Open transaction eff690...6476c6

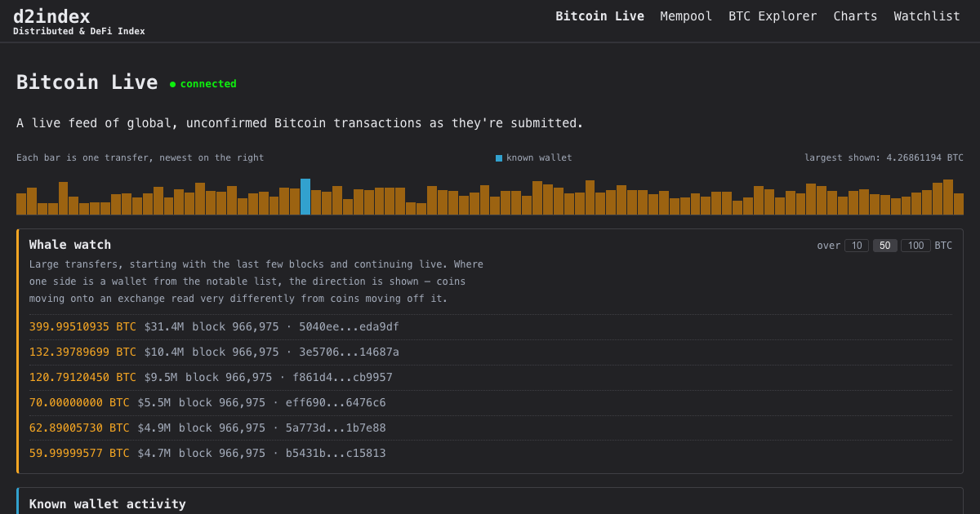click(336, 403)
